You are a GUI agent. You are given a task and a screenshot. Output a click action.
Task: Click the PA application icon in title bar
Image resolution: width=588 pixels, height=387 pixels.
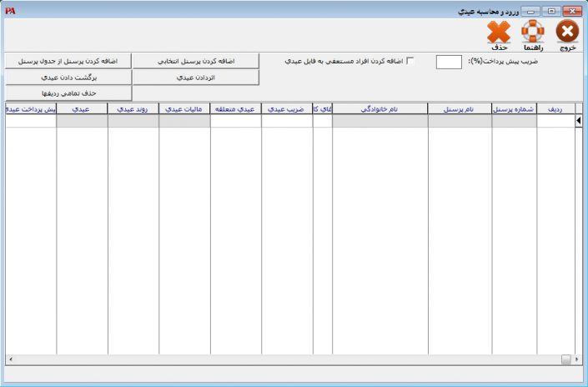(10, 11)
